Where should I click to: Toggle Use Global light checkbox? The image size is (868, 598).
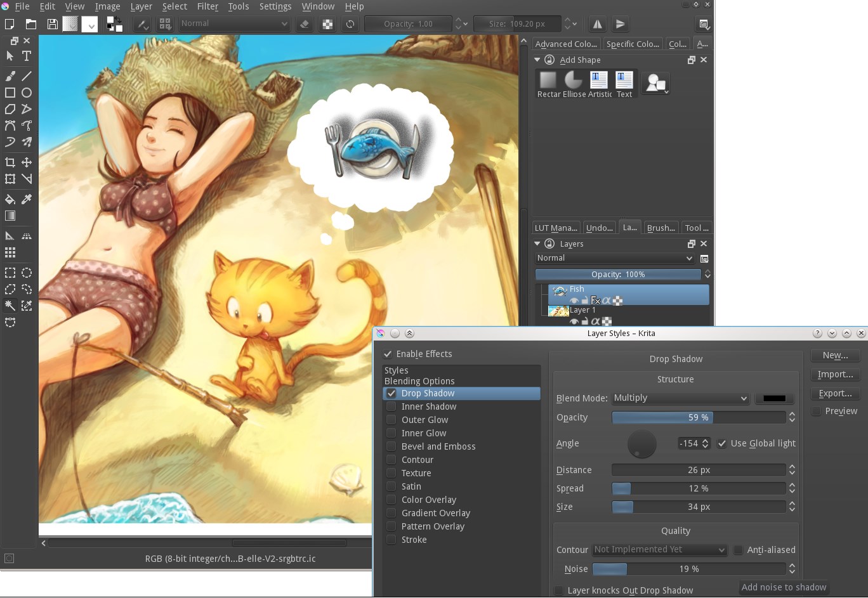point(722,443)
